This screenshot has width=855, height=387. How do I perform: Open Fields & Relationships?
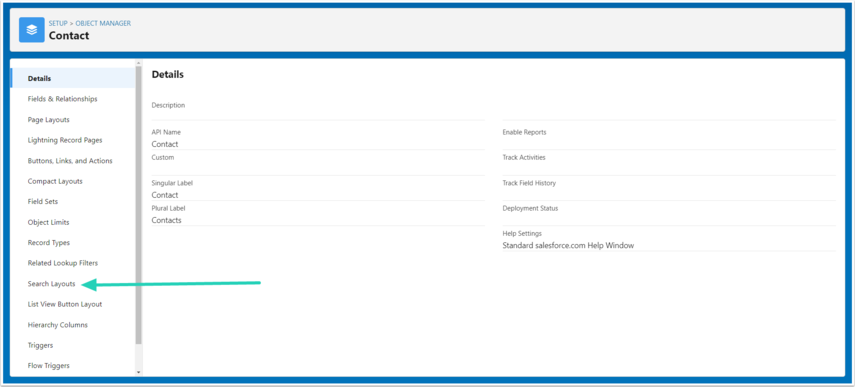[62, 99]
